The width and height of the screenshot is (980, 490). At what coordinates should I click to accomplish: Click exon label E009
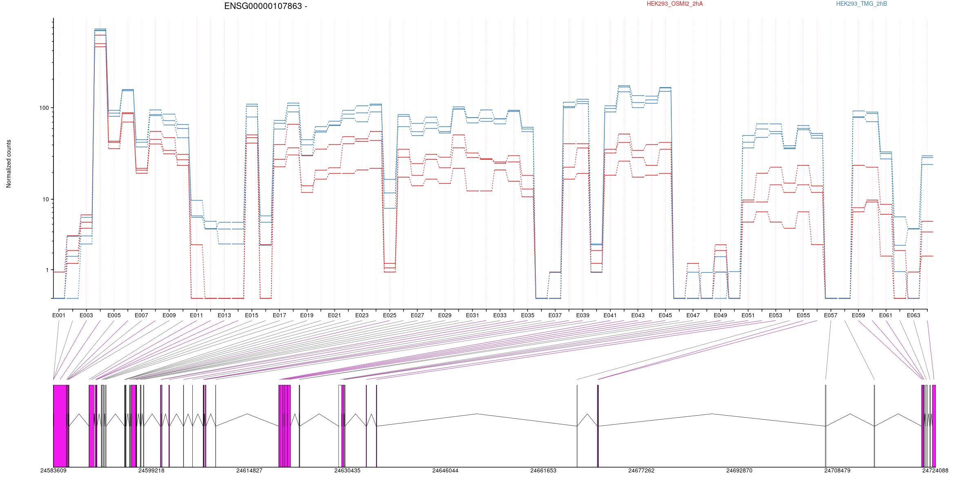pos(169,315)
